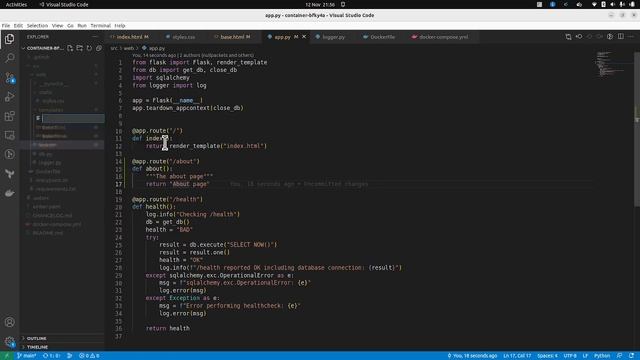Expand the TIMELINE section
The height and width of the screenshot is (360, 640).
62,347
